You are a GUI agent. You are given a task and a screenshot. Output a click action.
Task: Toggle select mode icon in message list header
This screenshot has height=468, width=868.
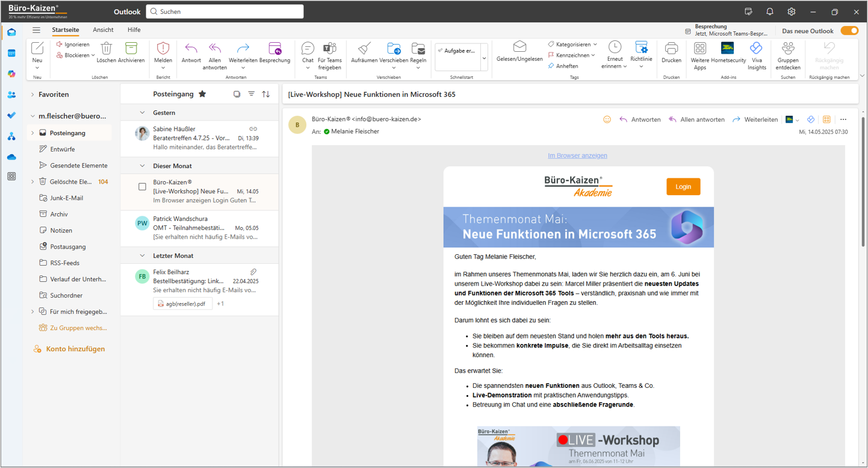click(x=237, y=94)
